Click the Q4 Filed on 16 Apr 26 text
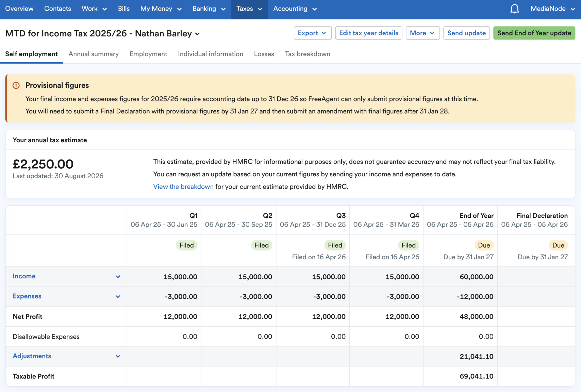 pos(393,257)
